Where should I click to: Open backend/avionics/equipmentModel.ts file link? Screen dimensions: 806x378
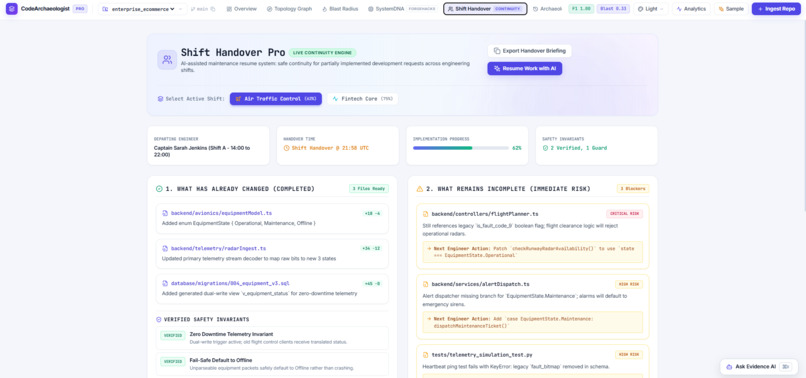222,213
